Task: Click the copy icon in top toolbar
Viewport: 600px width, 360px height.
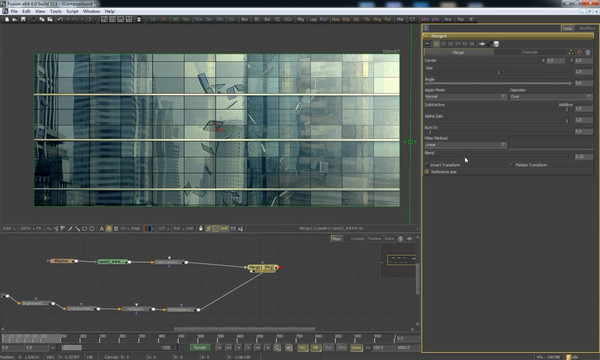Action: pos(42,19)
